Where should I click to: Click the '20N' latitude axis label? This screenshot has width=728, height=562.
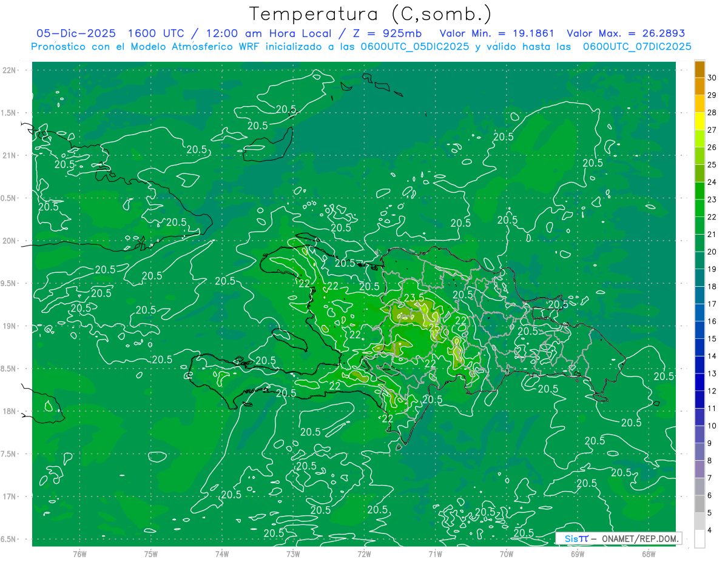click(x=9, y=241)
